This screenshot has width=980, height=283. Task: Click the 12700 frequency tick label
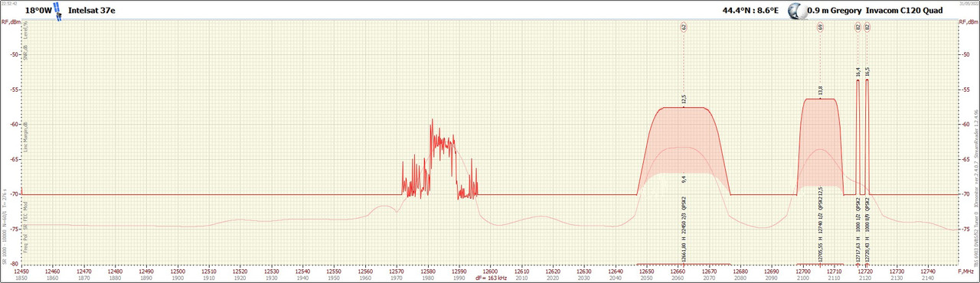tap(802, 271)
